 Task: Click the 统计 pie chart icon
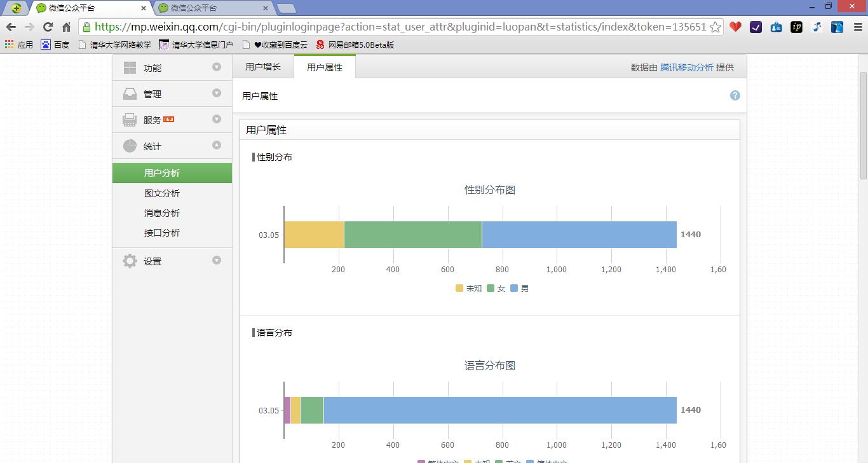[129, 146]
